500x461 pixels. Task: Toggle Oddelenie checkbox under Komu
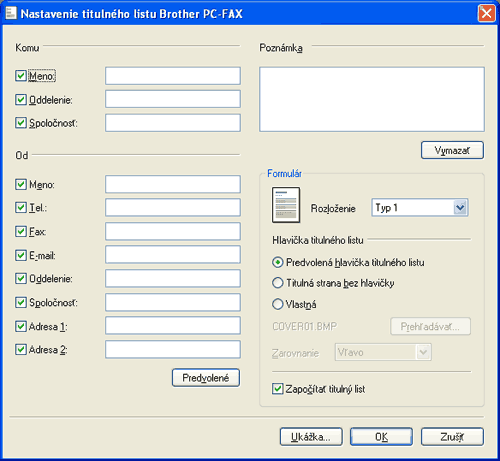[x=21, y=99]
